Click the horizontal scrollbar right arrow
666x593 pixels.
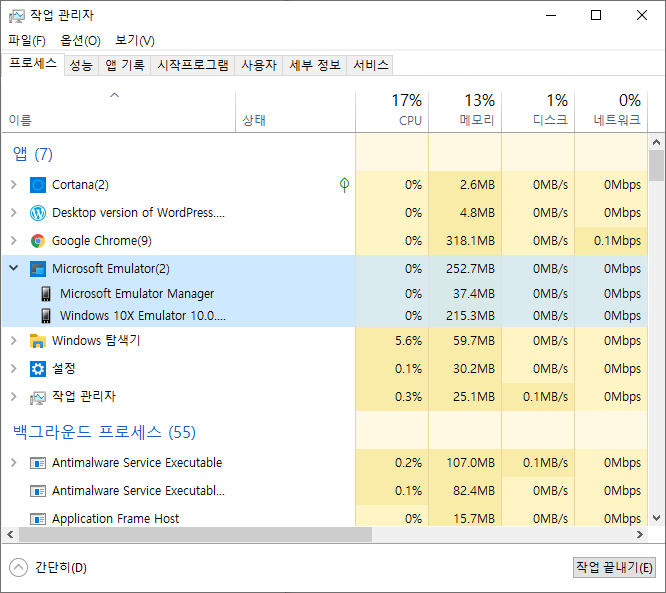[x=640, y=535]
